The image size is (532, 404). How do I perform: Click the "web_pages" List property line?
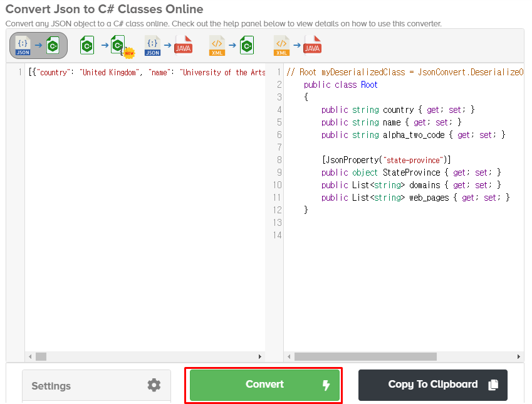pyautogui.click(x=415, y=198)
